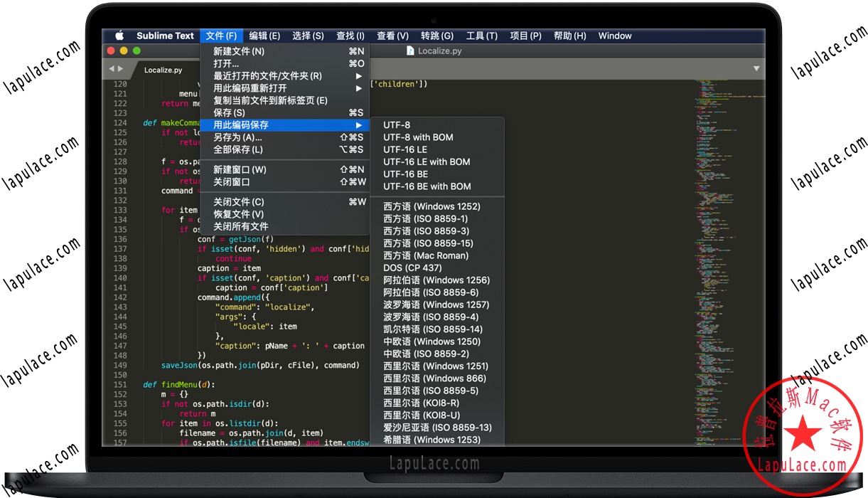Click the file icon beside Localize.py tab
Screen dimensions: 868x498
point(411,51)
